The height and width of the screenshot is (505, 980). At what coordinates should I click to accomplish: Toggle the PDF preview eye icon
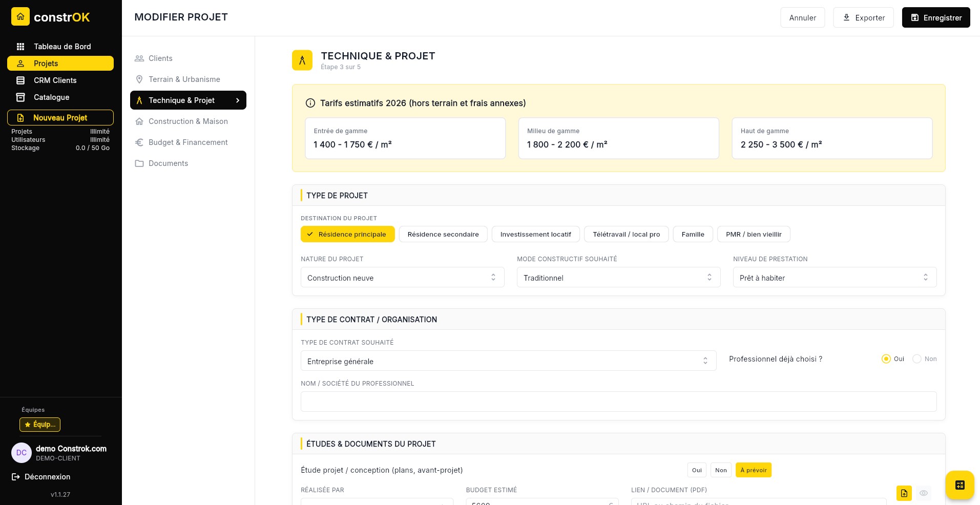point(924,493)
